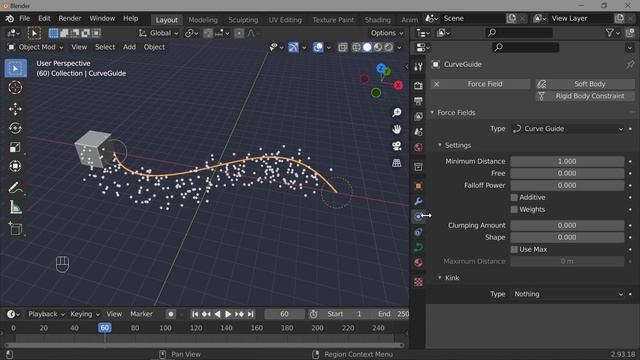Click the pan view hand icon
Image resolution: width=640 pixels, height=360 pixels.
(396, 129)
